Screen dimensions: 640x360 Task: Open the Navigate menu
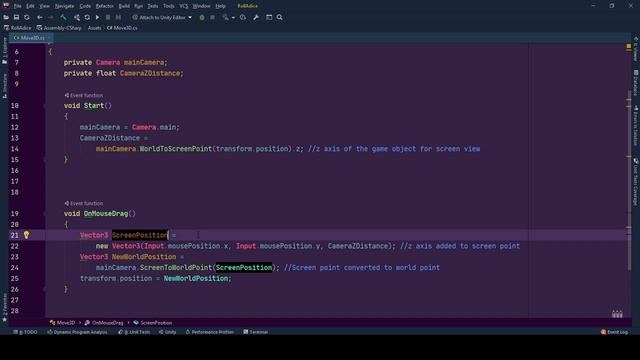pyautogui.click(x=64, y=6)
